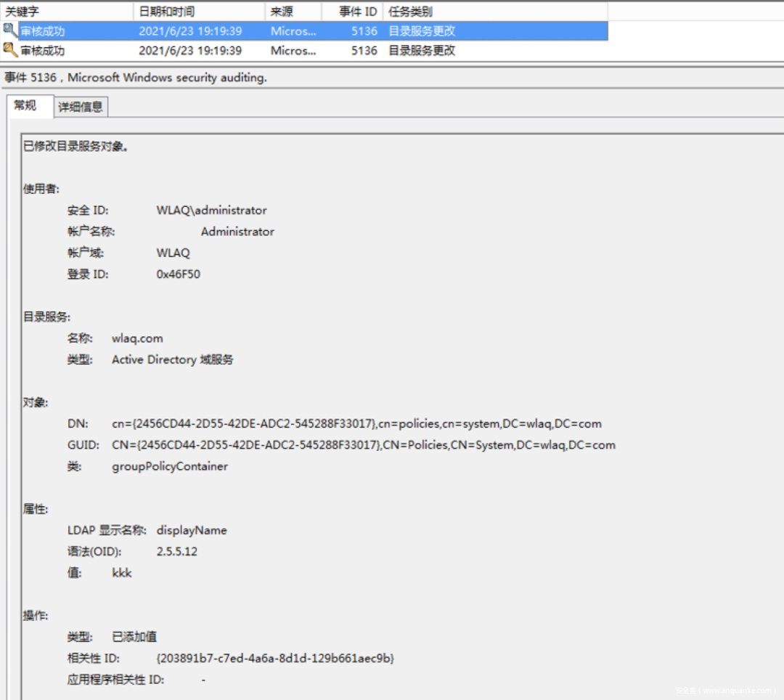This screenshot has height=700, width=784.
Task: Click the date 2021/6/23 19:19:39 in the unselected row
Action: click(x=190, y=51)
